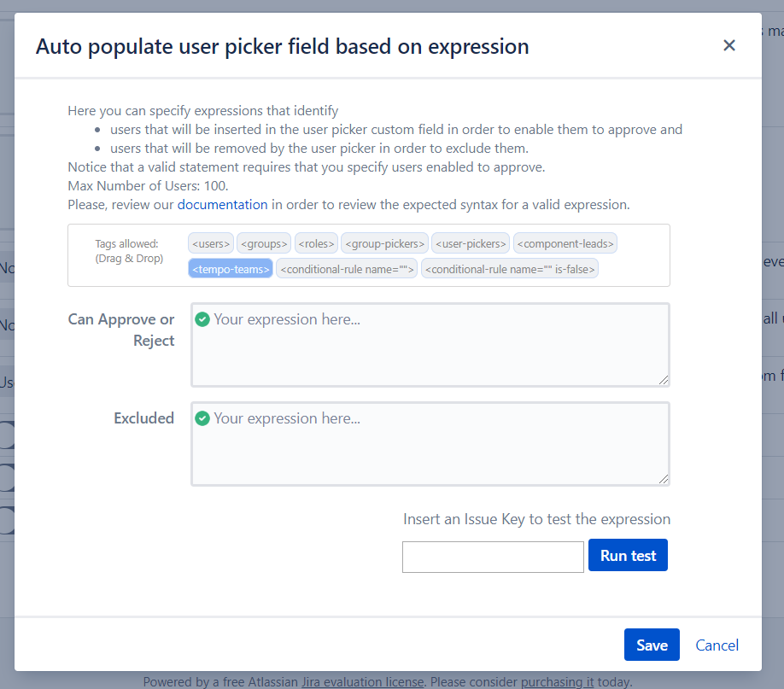Click the green check icon in Excluded field

[202, 418]
